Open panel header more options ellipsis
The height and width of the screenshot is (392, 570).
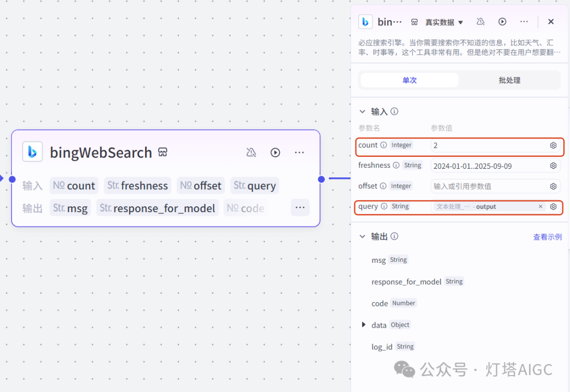point(524,22)
